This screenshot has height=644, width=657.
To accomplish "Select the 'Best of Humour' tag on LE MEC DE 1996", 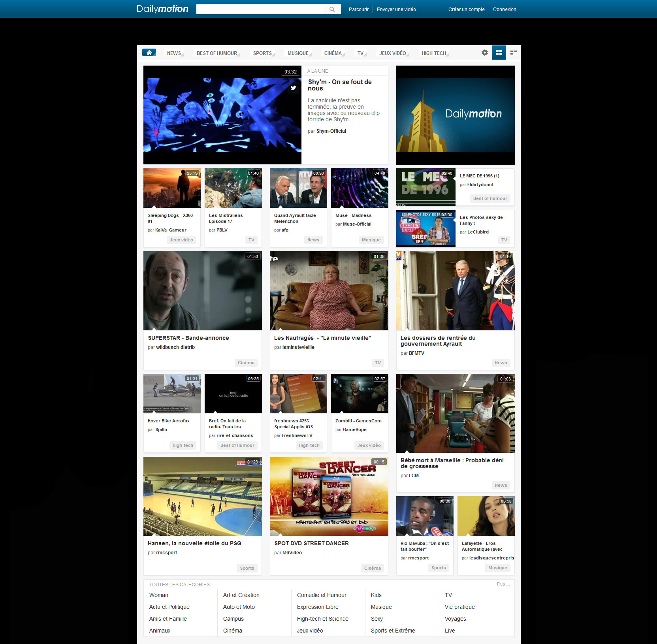I will tap(490, 198).
